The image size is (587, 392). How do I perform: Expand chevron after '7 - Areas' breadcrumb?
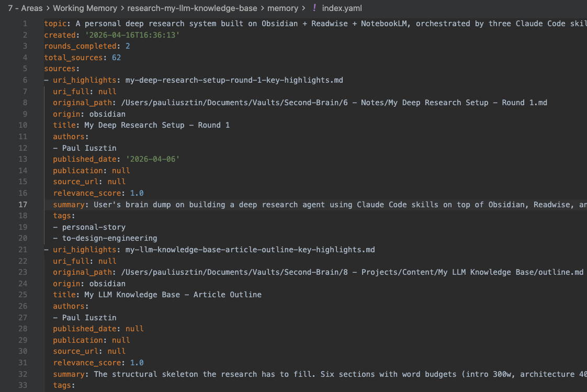(48, 8)
